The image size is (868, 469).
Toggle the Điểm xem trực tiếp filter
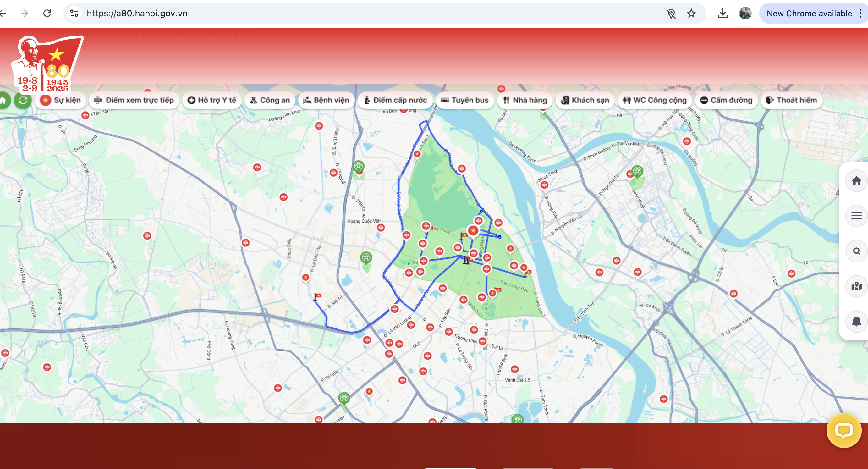pos(134,100)
